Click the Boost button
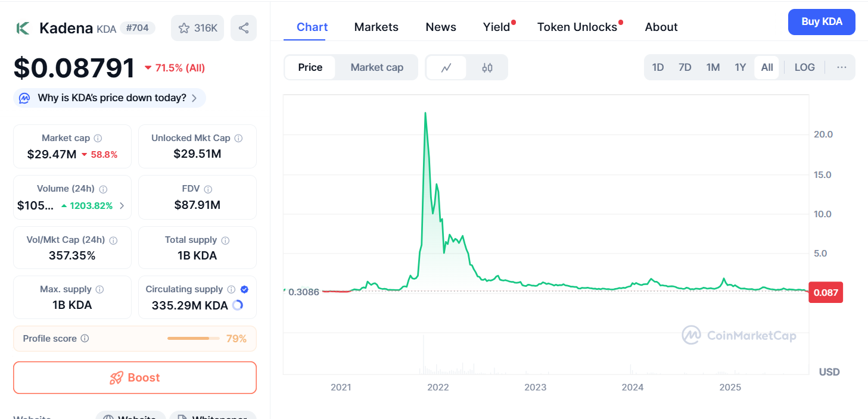868x419 pixels. 135,378
